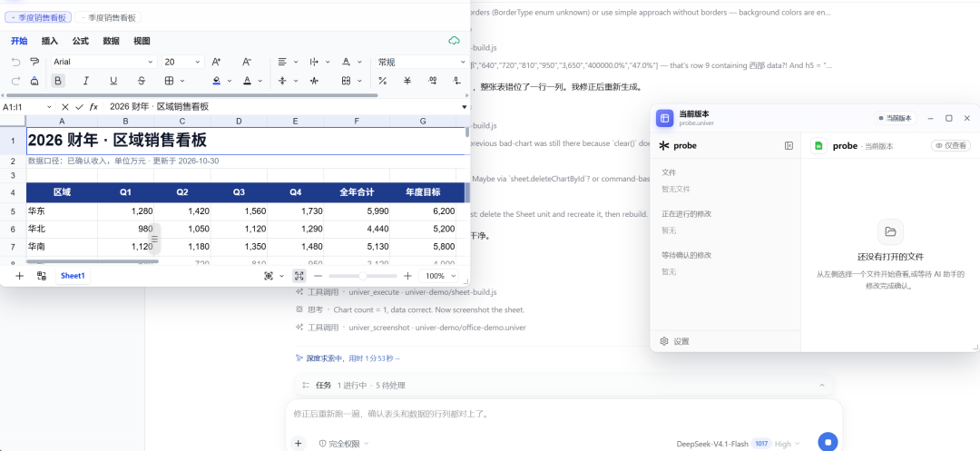Increase font size with the A+ icon

point(216,62)
